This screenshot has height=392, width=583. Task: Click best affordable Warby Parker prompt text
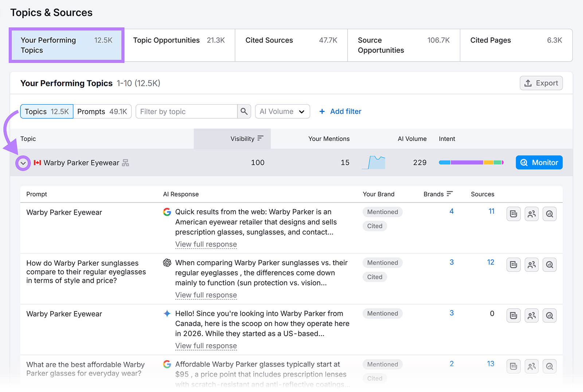[x=86, y=369]
